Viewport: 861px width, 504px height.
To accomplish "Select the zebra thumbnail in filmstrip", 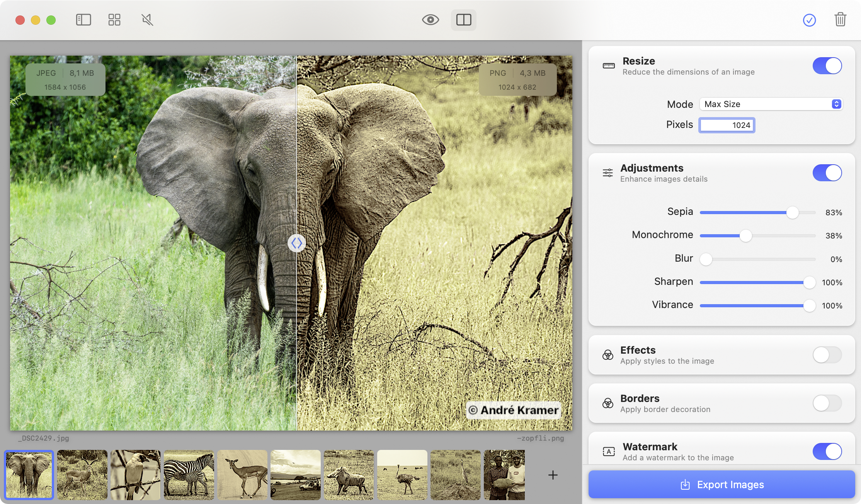I will click(x=189, y=475).
